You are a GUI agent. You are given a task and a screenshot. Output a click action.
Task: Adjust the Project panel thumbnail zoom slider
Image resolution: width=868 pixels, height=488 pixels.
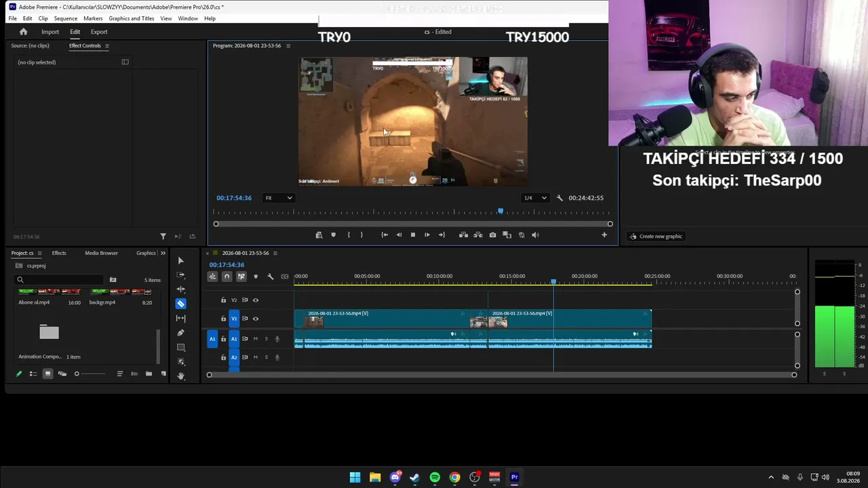pos(90,374)
